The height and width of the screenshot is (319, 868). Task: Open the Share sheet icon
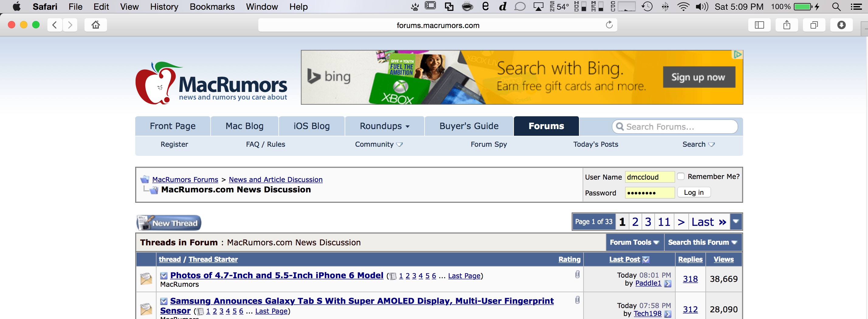coord(787,25)
